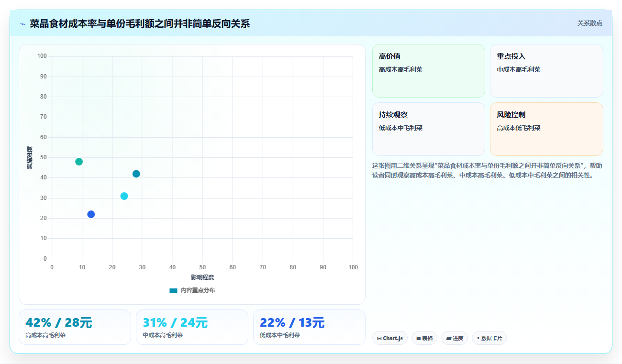Click the blue scatter point at x=13
Screen dimensions: 622x364
pos(91,214)
